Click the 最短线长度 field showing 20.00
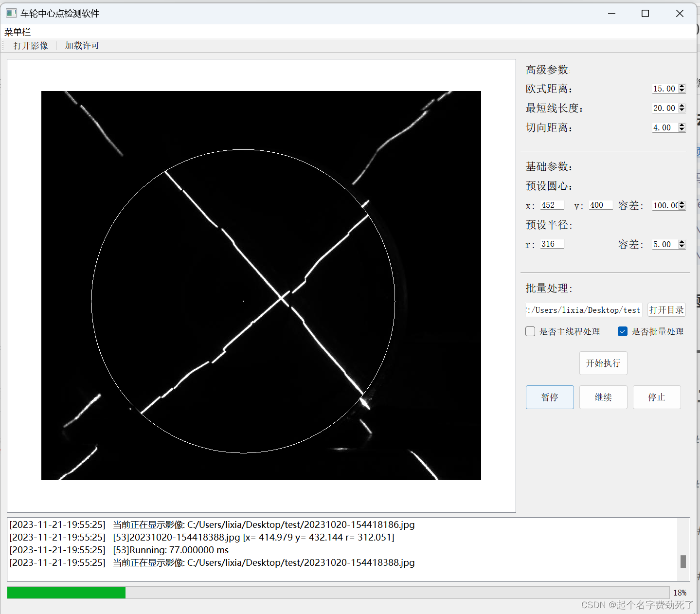Image resolution: width=700 pixels, height=614 pixels. point(665,108)
